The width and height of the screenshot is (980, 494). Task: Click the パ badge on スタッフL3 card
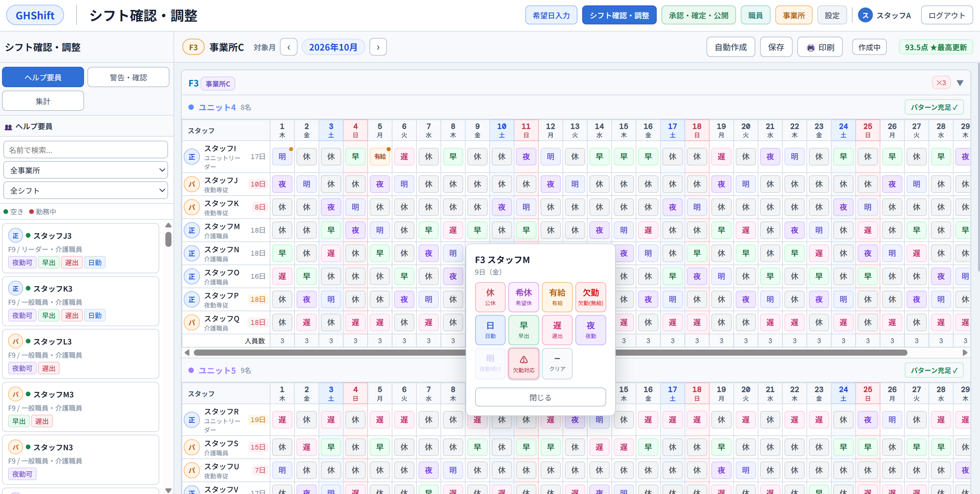pos(16,341)
